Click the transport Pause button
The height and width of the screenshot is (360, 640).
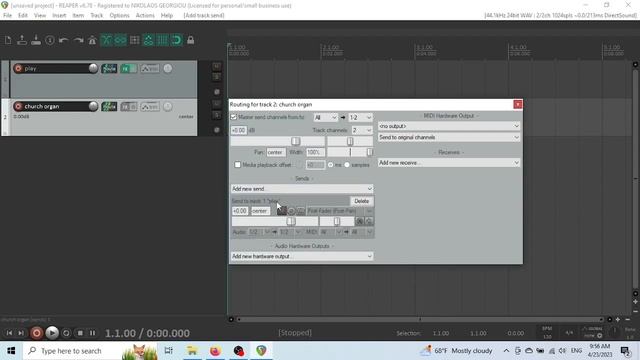93,333
